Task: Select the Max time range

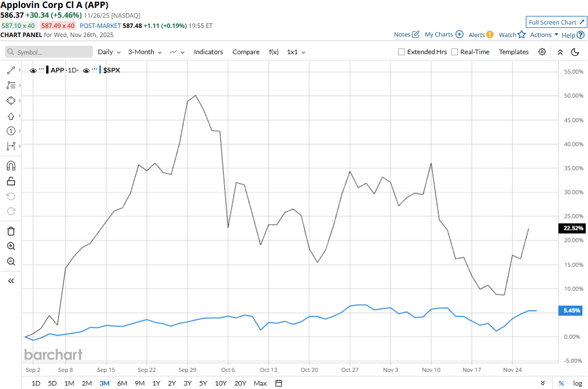Action: pos(260,383)
